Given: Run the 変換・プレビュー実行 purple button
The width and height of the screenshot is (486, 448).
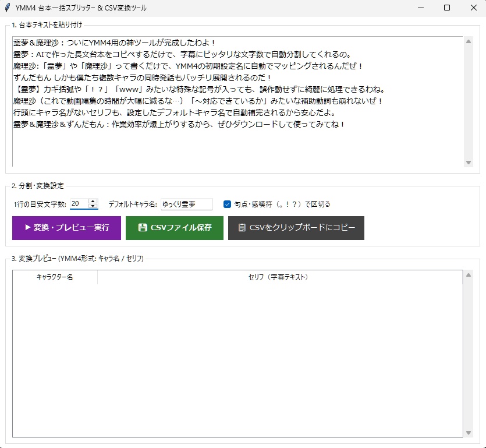Looking at the screenshot, I should point(66,228).
